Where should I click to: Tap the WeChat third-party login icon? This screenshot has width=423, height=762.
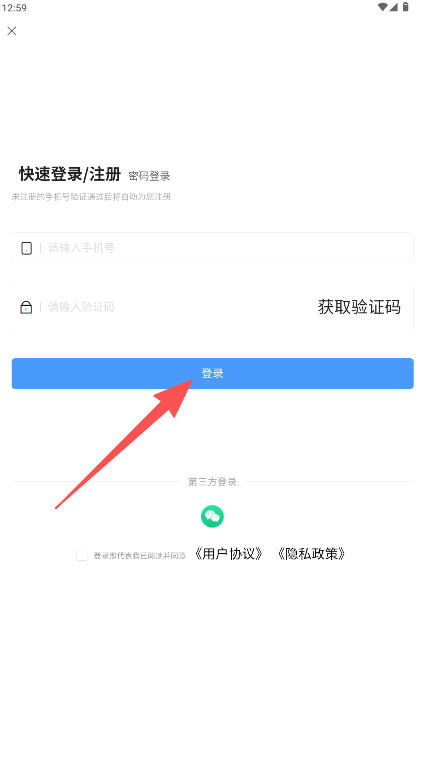coord(212,516)
